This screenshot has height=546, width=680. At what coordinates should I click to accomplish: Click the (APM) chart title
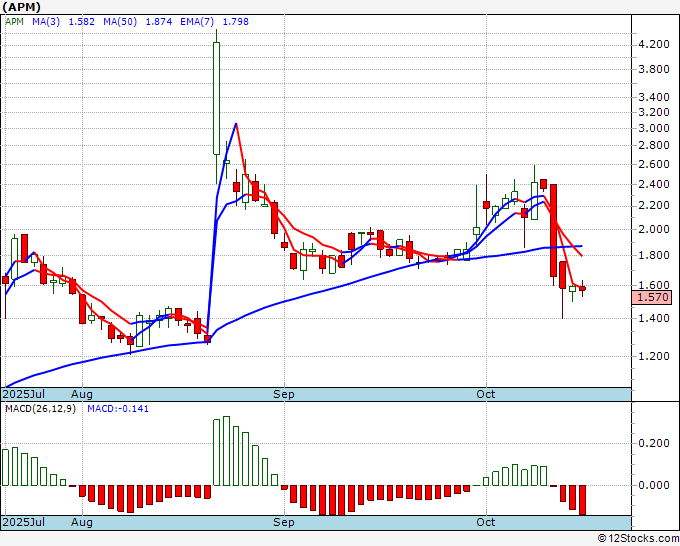pyautogui.click(x=21, y=7)
